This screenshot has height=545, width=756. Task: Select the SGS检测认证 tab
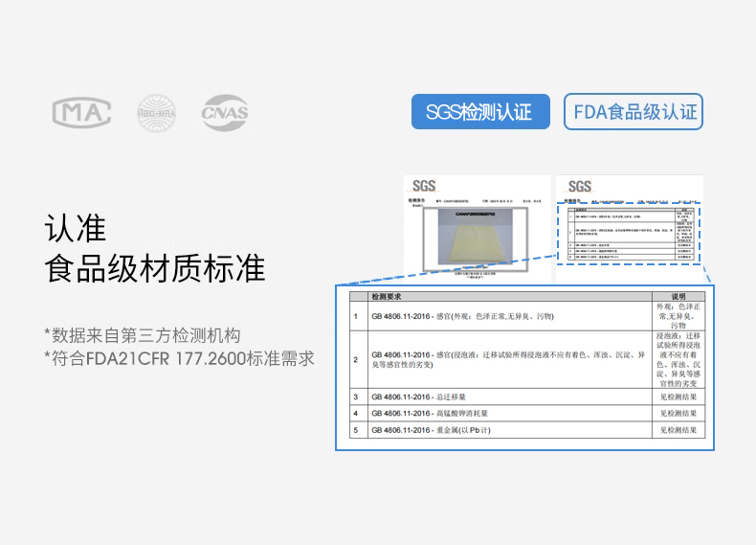480,112
